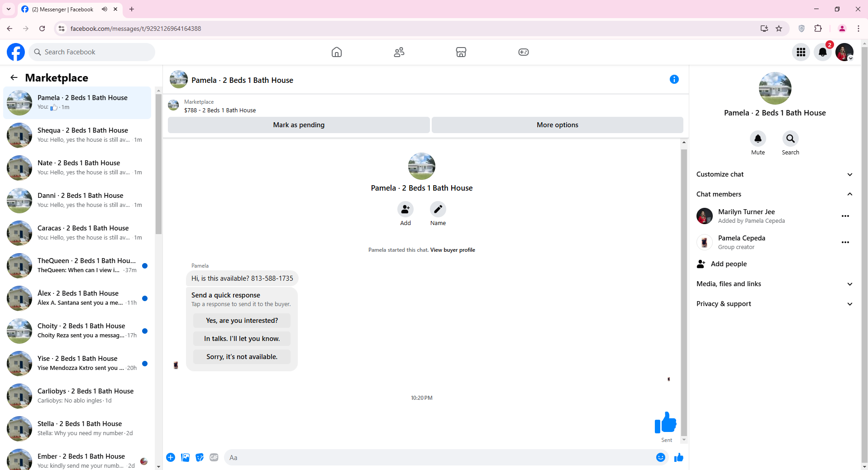Click the More options button
Screen dimensions: 868x470
click(558, 125)
